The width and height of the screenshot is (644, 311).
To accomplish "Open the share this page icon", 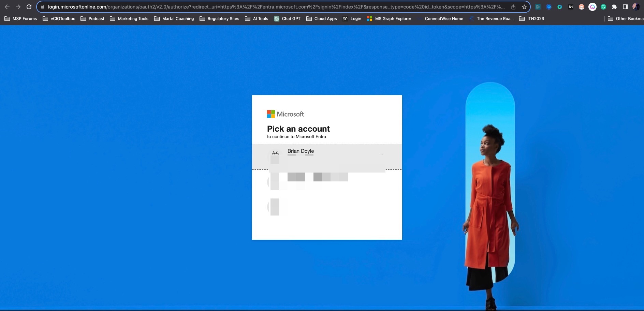I will pyautogui.click(x=513, y=7).
